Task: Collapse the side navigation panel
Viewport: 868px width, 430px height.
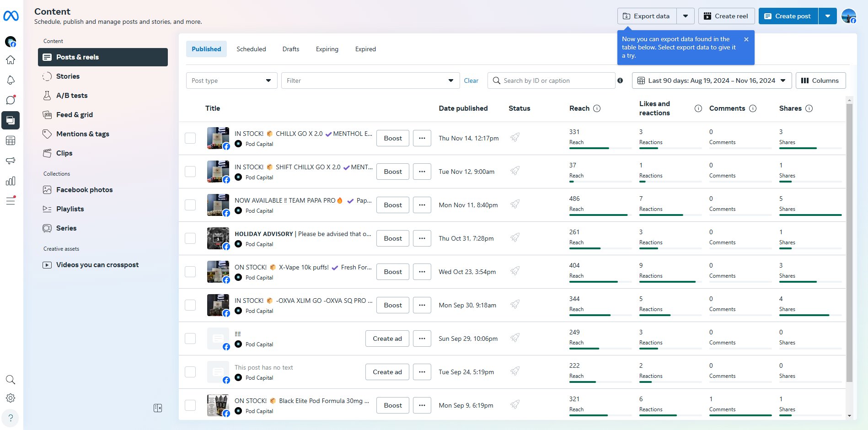Action: 158,408
